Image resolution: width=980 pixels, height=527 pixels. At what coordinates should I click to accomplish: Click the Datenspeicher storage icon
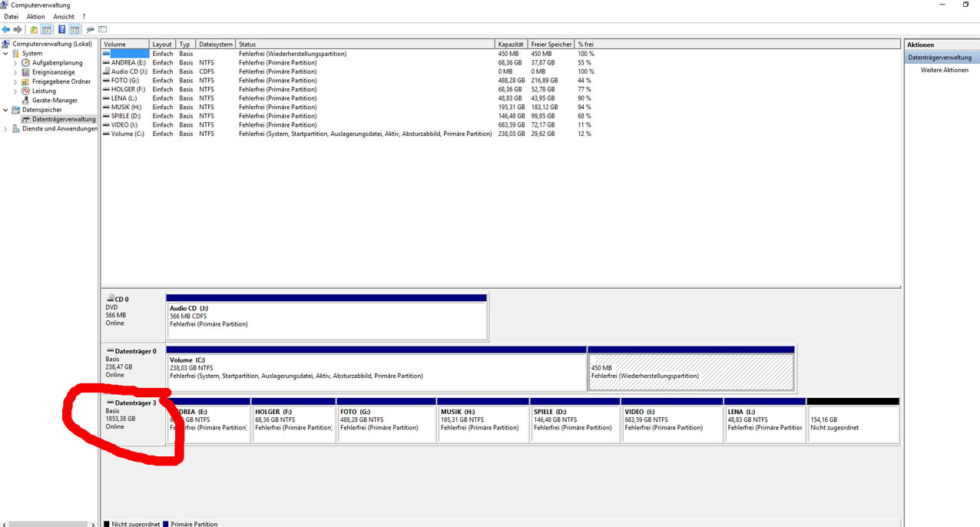(16, 110)
